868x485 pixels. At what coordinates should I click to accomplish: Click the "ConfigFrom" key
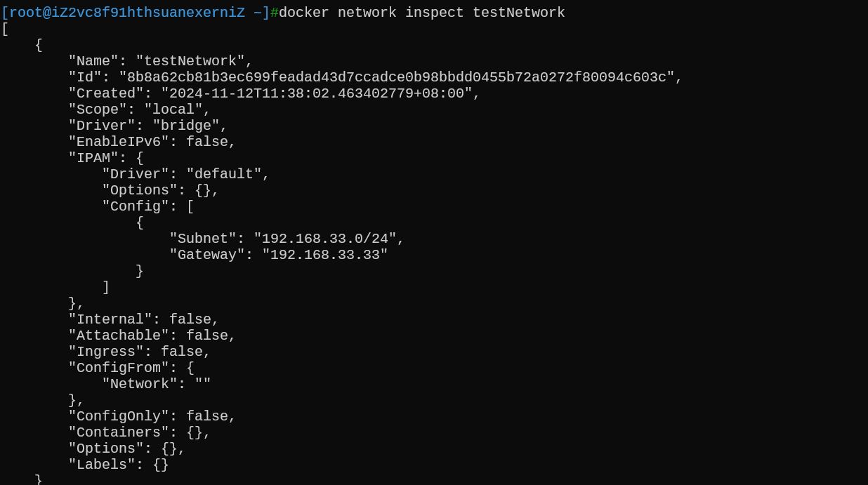tap(119, 368)
